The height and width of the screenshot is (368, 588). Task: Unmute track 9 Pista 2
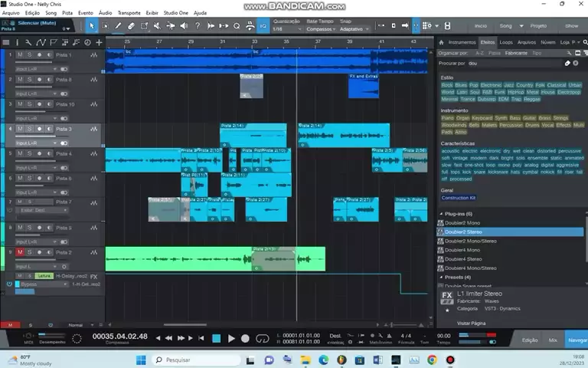click(x=21, y=252)
